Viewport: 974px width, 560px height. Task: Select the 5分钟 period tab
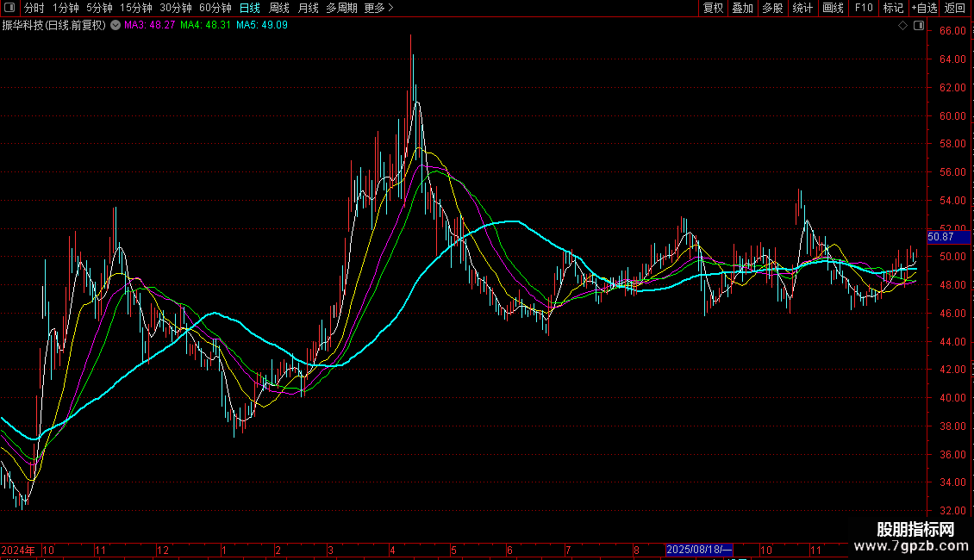[99, 8]
